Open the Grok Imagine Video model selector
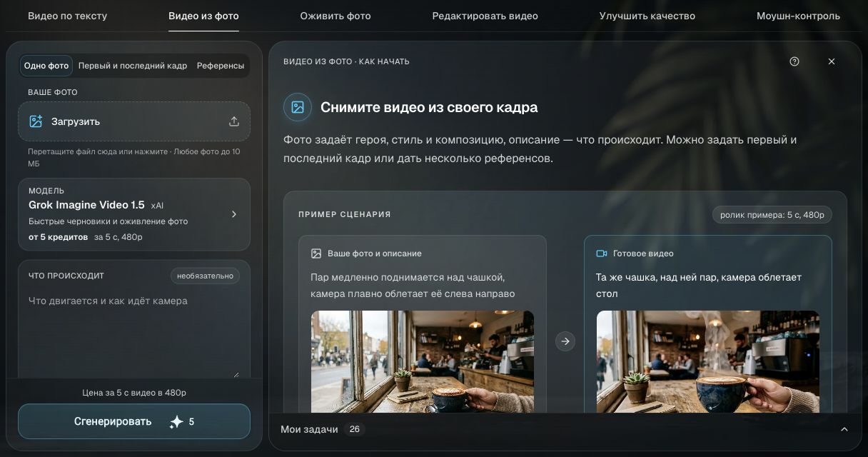The width and height of the screenshot is (868, 457). (x=134, y=214)
